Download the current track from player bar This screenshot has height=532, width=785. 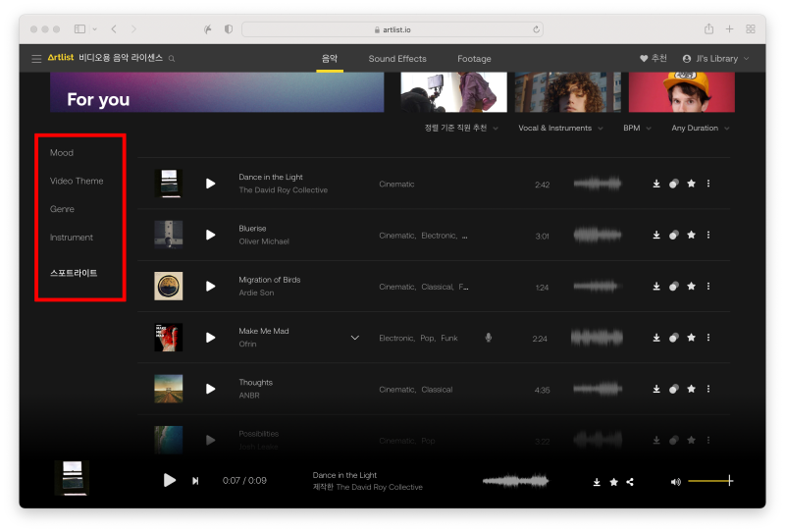pyautogui.click(x=597, y=482)
